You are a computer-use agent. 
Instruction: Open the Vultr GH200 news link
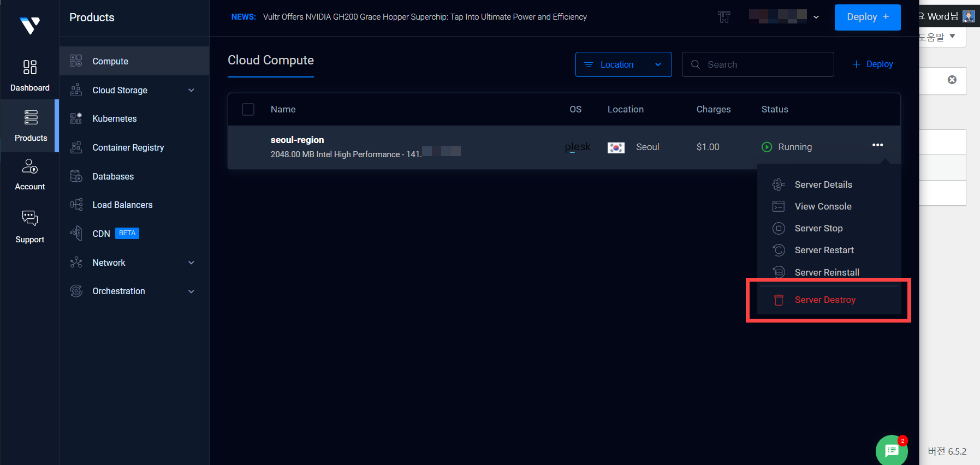pos(425,17)
